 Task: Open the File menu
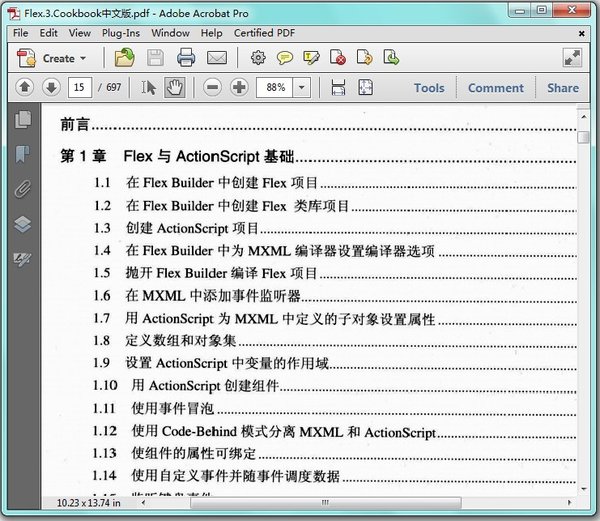pos(21,33)
